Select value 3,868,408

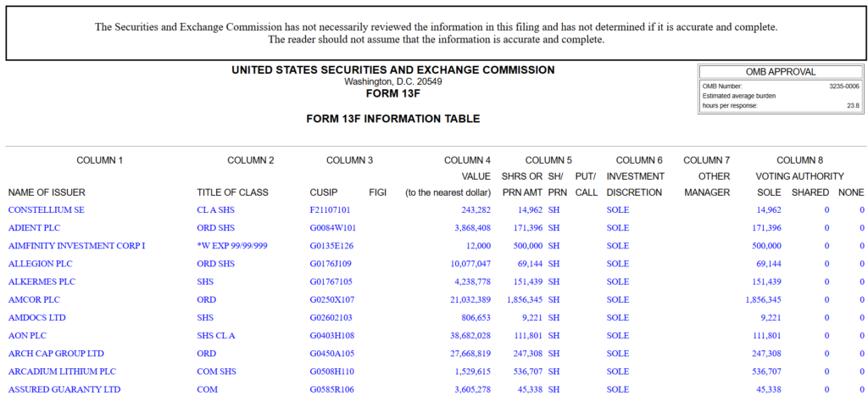(472, 227)
